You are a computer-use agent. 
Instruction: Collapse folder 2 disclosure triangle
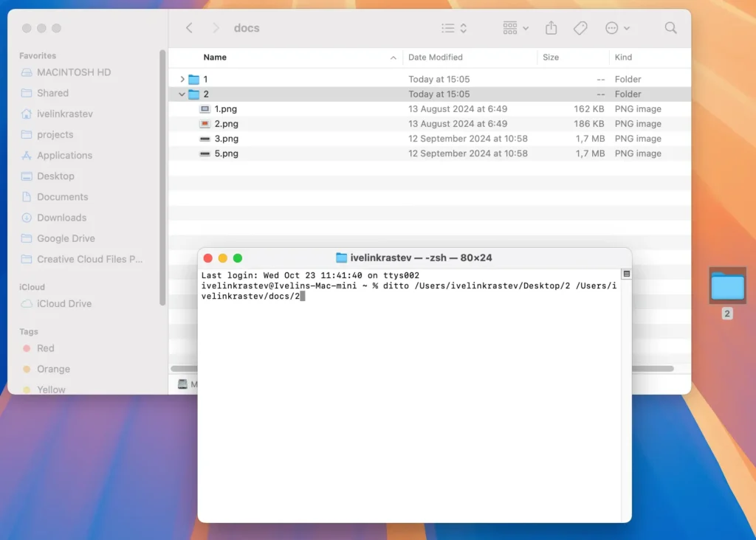[x=182, y=94]
